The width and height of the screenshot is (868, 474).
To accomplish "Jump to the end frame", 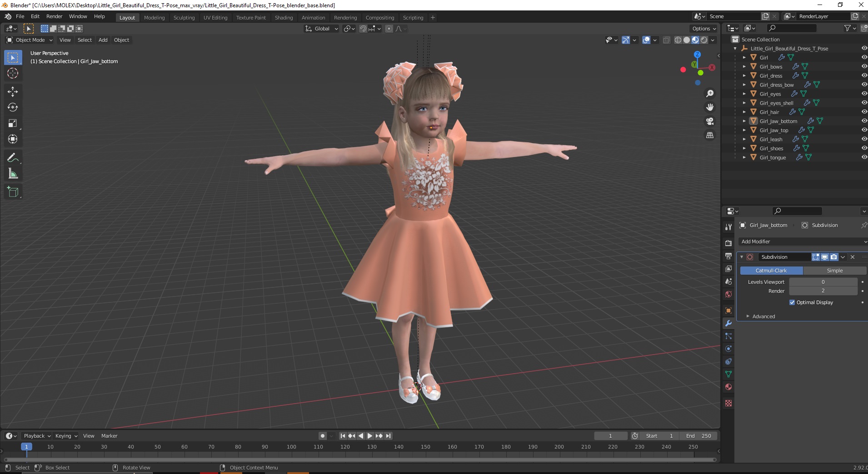I will point(388,436).
